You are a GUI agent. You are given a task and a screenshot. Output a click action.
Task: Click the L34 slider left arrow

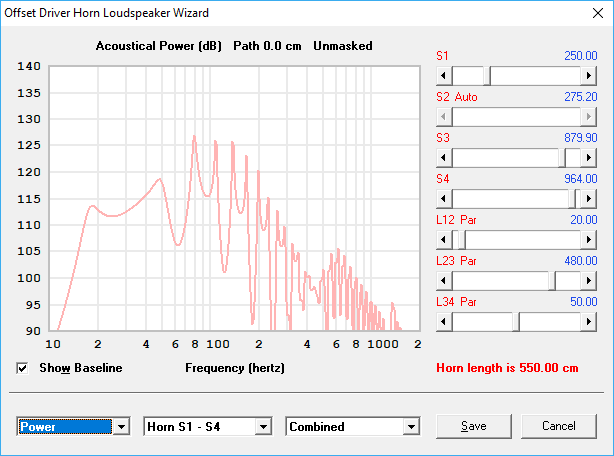[x=444, y=322]
